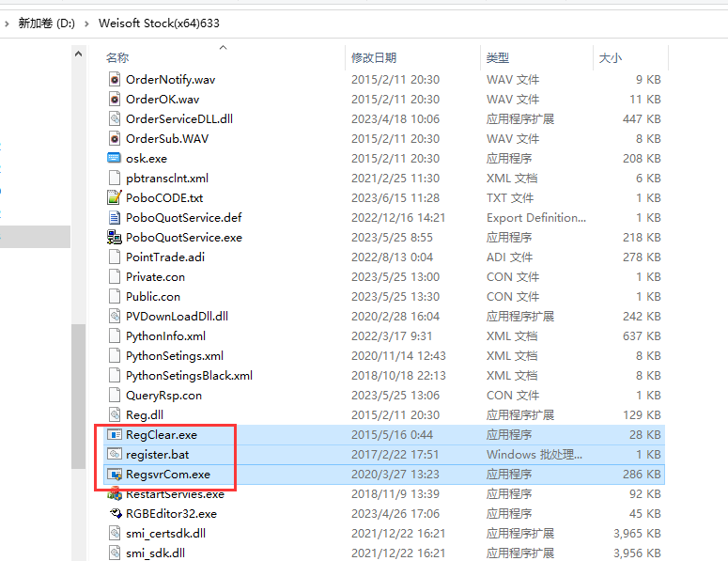Click the TXT 文件 type cell
The image size is (728, 561).
tap(510, 198)
